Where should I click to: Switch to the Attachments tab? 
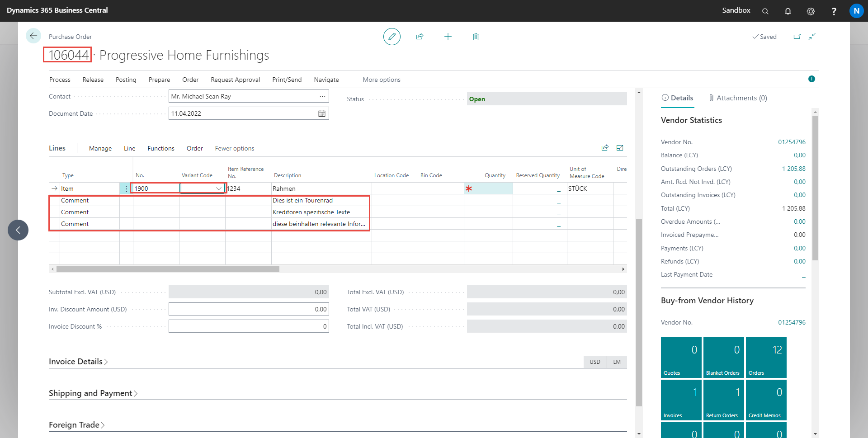point(737,98)
